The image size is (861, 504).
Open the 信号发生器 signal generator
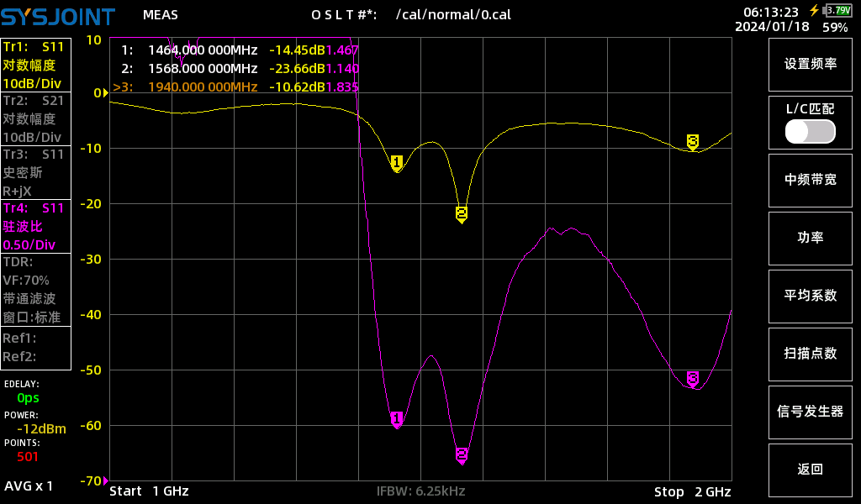[x=810, y=412]
